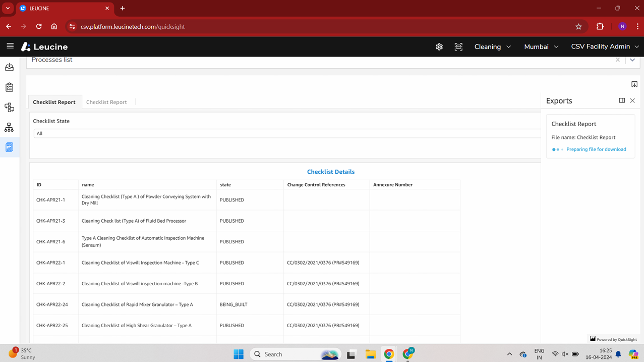
Task: Click the address bar URL
Action: (x=133, y=27)
